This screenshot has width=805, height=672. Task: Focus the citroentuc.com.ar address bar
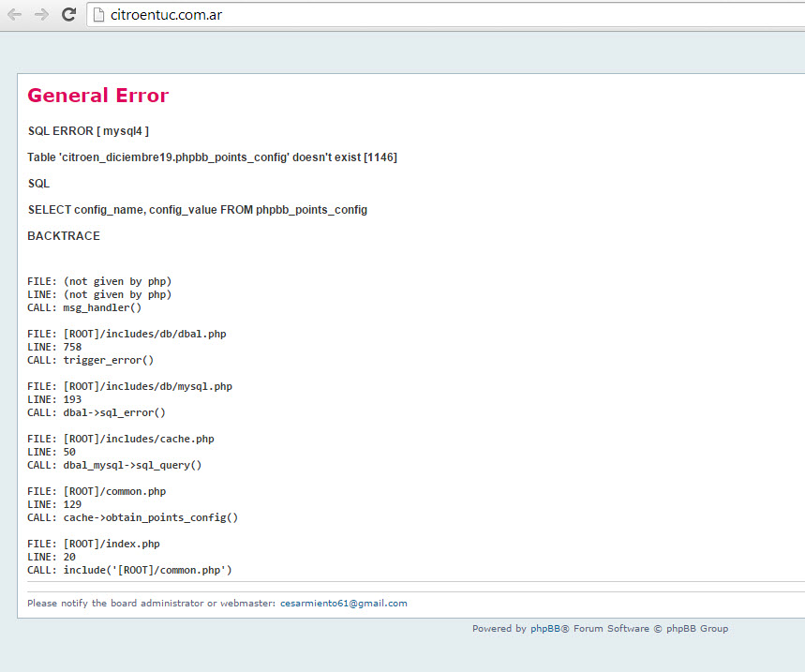click(x=375, y=15)
